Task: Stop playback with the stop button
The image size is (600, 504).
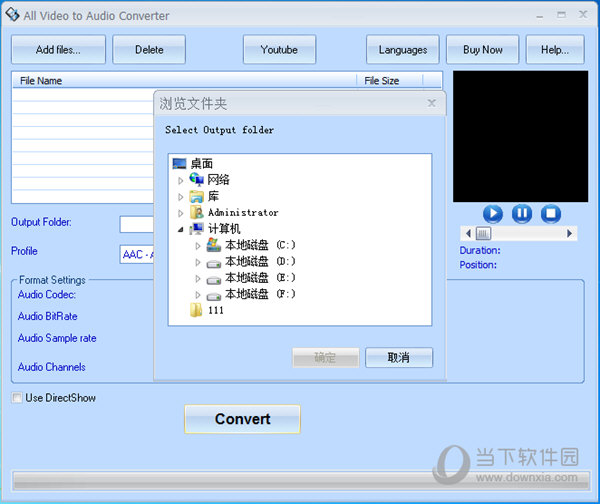Action: [x=551, y=214]
